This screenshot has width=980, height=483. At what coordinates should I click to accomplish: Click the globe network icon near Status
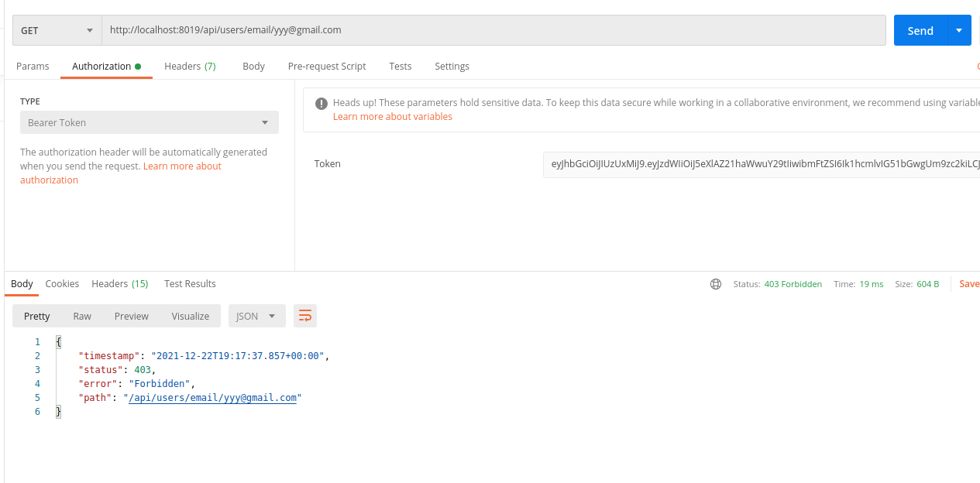[716, 284]
